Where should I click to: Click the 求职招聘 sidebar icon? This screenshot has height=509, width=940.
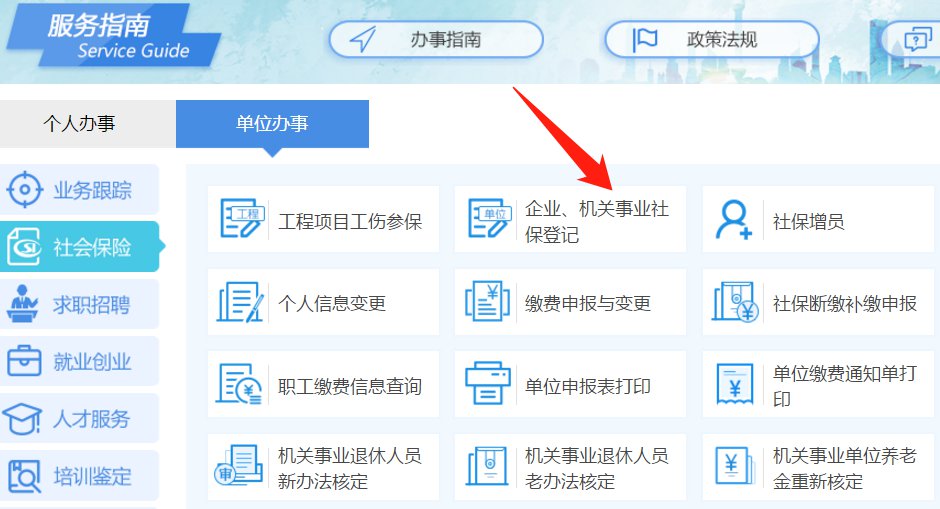22,304
